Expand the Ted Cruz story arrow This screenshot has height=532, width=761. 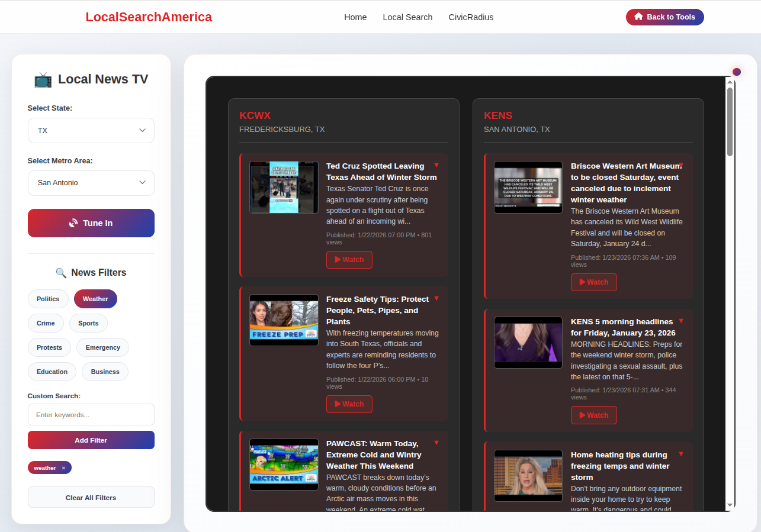click(436, 165)
